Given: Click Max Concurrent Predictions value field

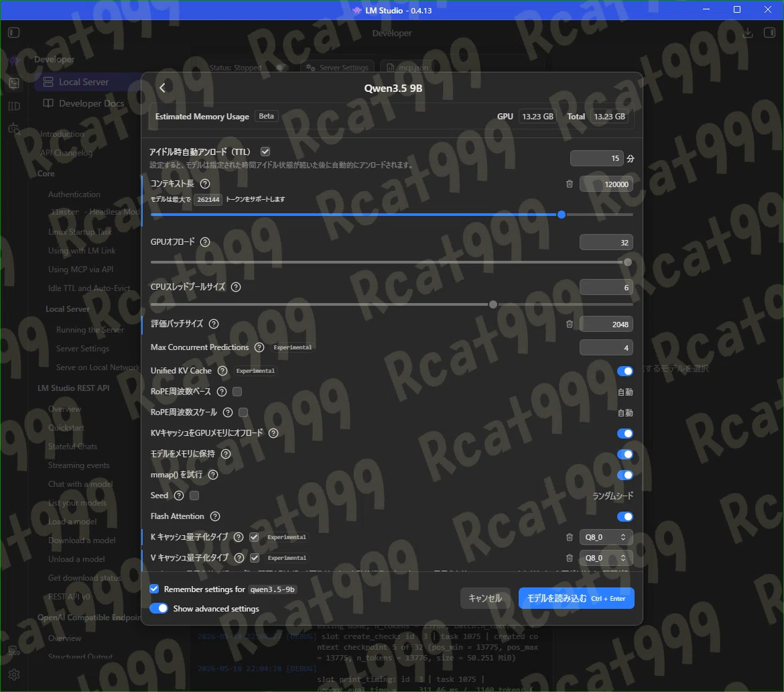Looking at the screenshot, I should click(606, 348).
